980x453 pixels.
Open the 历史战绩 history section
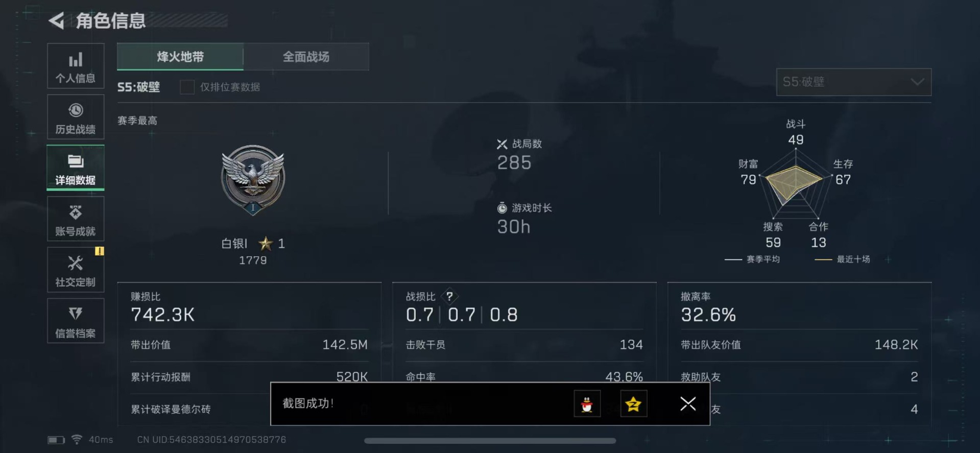pyautogui.click(x=76, y=117)
